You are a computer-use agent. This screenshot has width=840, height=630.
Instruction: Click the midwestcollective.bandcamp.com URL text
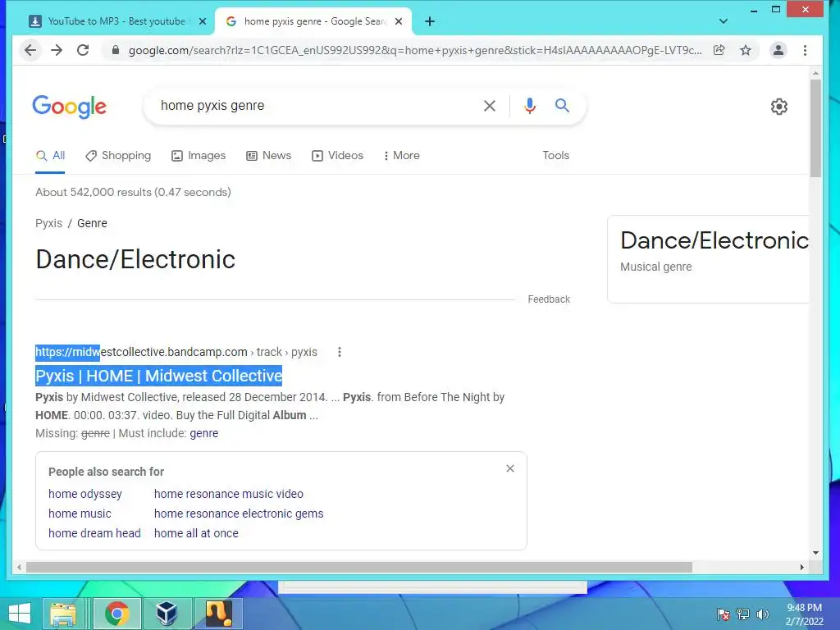[x=141, y=352]
